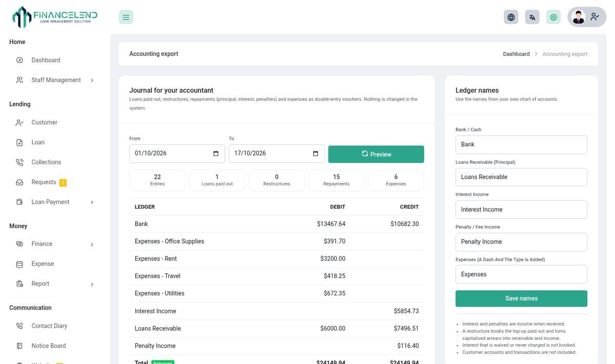This screenshot has width=615, height=364.
Task: Open the language translate icon
Action: (532, 17)
